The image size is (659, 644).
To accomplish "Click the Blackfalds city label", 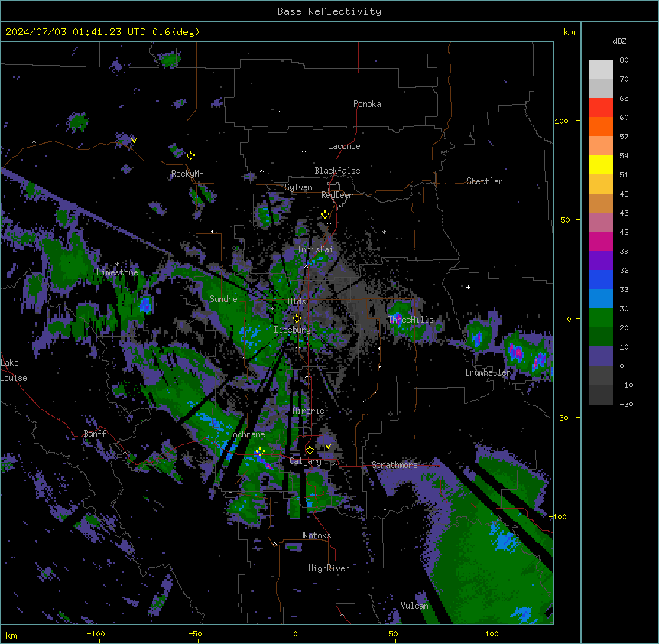I will (x=337, y=171).
